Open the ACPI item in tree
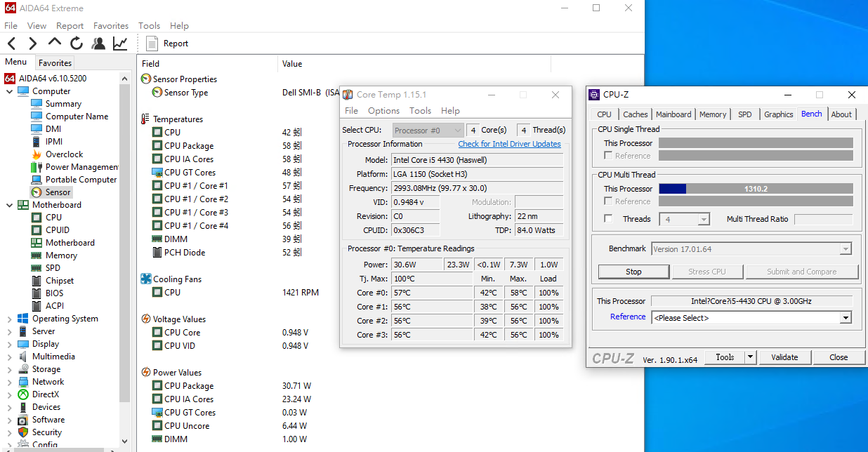Viewport: 868px width, 452px height. click(54, 306)
